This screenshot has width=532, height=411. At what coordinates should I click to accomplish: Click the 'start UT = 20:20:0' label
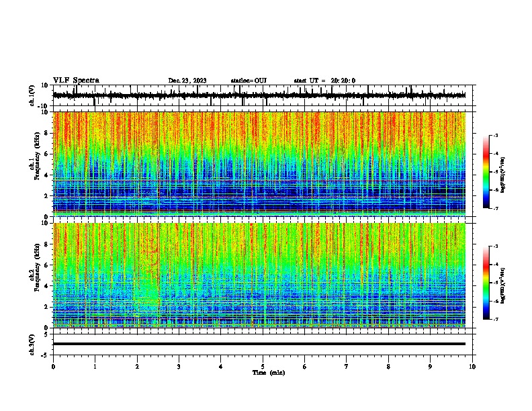coord(324,81)
